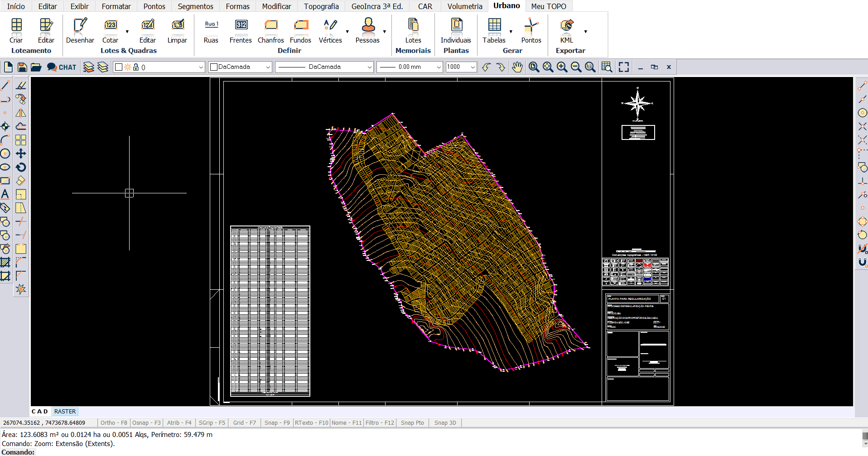Click Fundos icon

pos(301,30)
